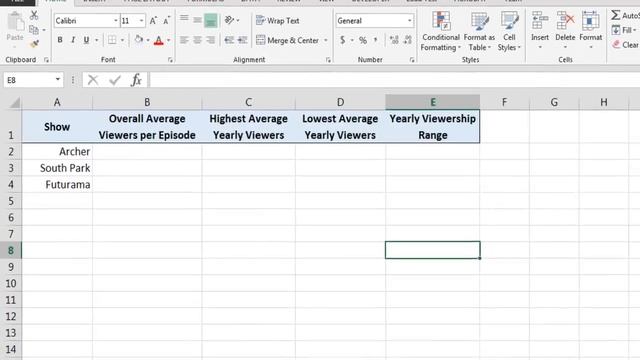Apply accounting dollar format
This screenshot has width=640, height=360.
click(342, 40)
